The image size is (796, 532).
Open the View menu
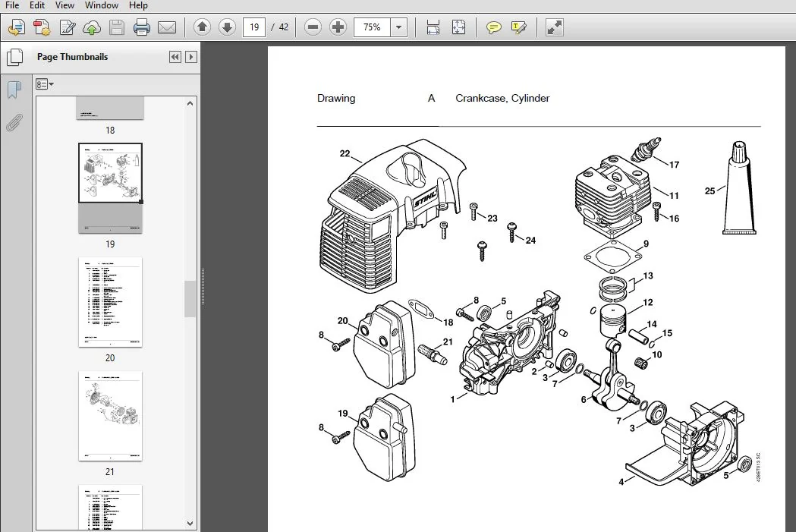pyautogui.click(x=64, y=5)
